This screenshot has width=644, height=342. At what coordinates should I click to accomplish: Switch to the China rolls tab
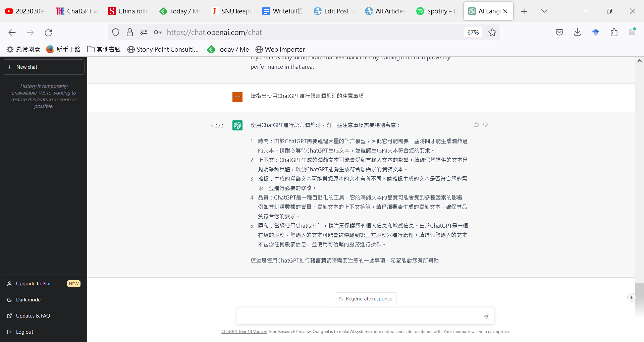pyautogui.click(x=128, y=11)
